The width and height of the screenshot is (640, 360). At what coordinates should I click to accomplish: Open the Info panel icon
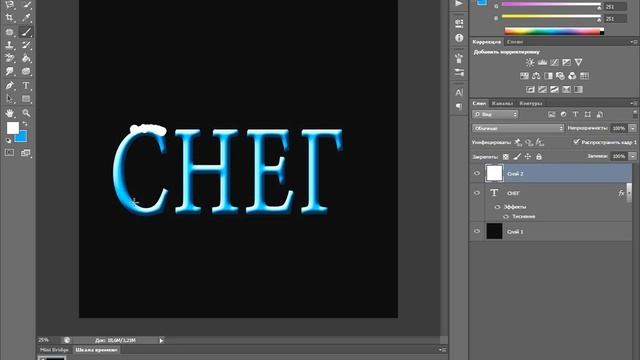pos(459,38)
